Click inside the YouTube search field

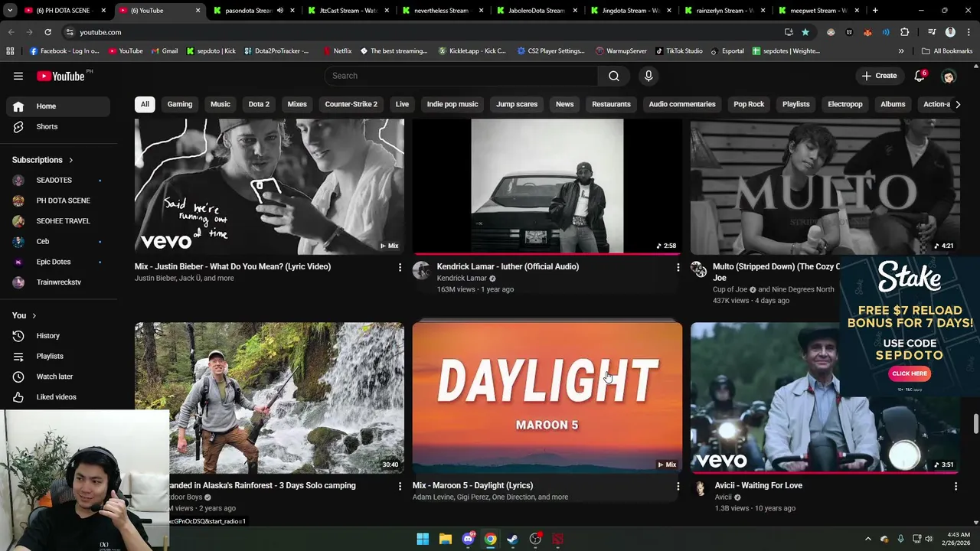(462, 76)
